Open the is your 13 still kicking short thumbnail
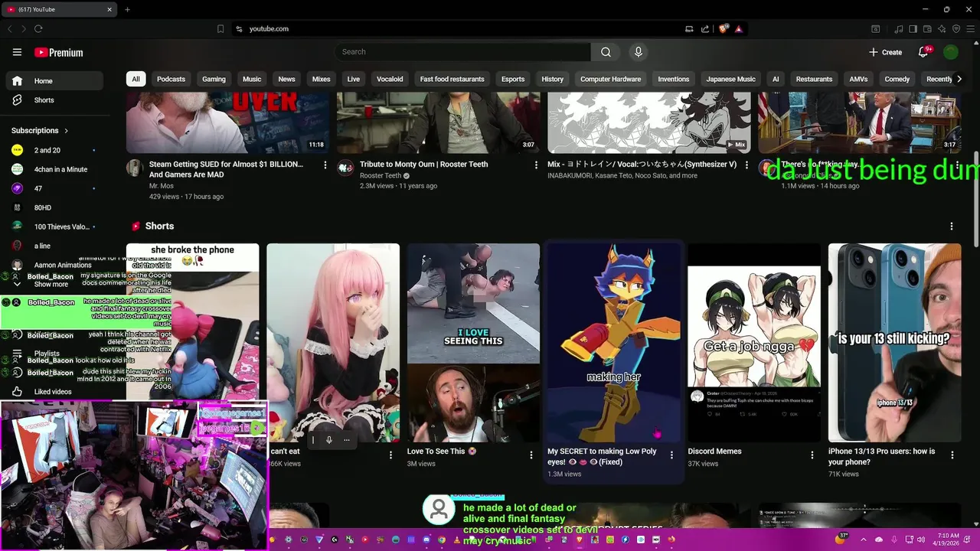 (x=894, y=343)
